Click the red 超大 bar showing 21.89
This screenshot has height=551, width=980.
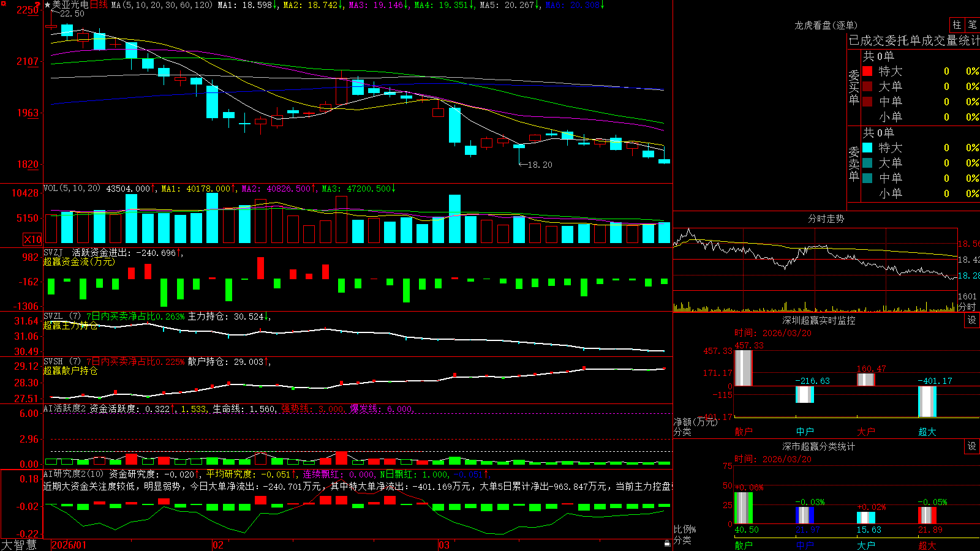click(927, 515)
